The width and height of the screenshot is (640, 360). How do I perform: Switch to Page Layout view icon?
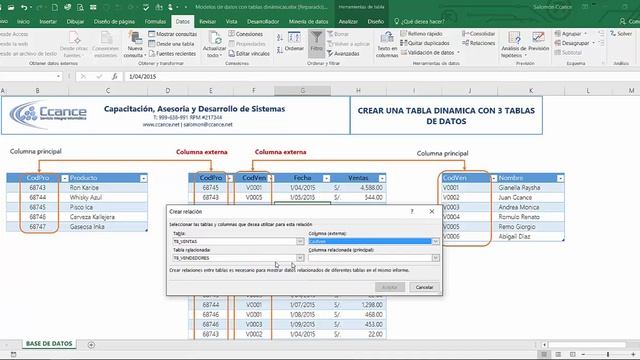(x=558, y=355)
